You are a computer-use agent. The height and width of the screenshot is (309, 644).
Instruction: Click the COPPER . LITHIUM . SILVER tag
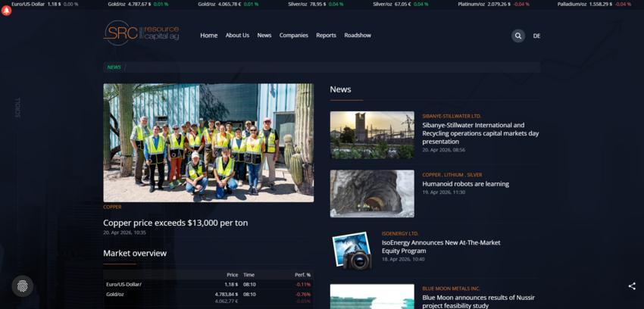[x=452, y=175]
